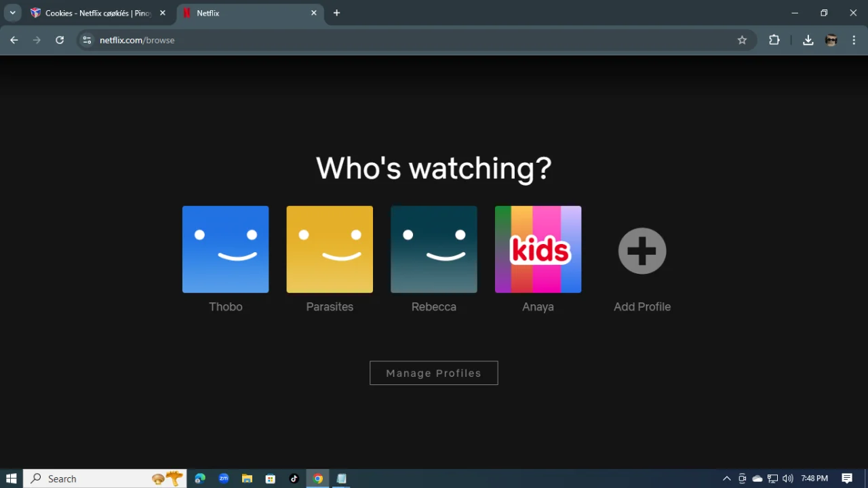
Task: Close the Cookies - Netflix tab
Action: tap(163, 13)
